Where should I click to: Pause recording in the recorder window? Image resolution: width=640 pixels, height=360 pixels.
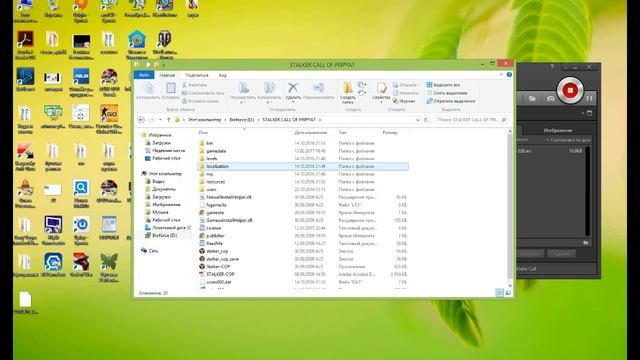pyautogui.click(x=589, y=98)
